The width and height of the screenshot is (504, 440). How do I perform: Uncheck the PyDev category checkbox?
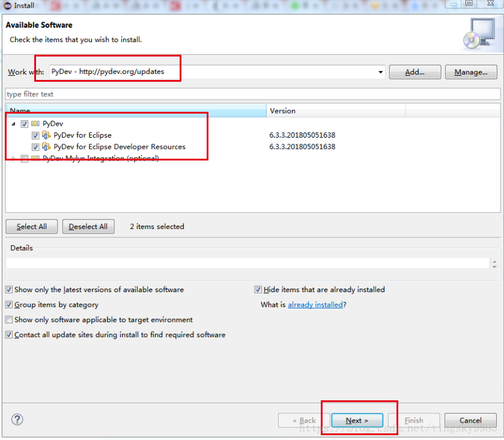point(25,124)
